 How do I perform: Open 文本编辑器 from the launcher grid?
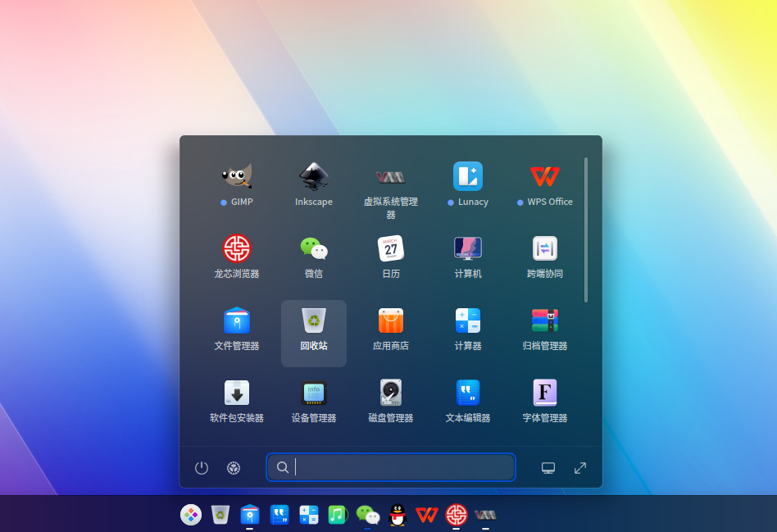[x=468, y=401]
